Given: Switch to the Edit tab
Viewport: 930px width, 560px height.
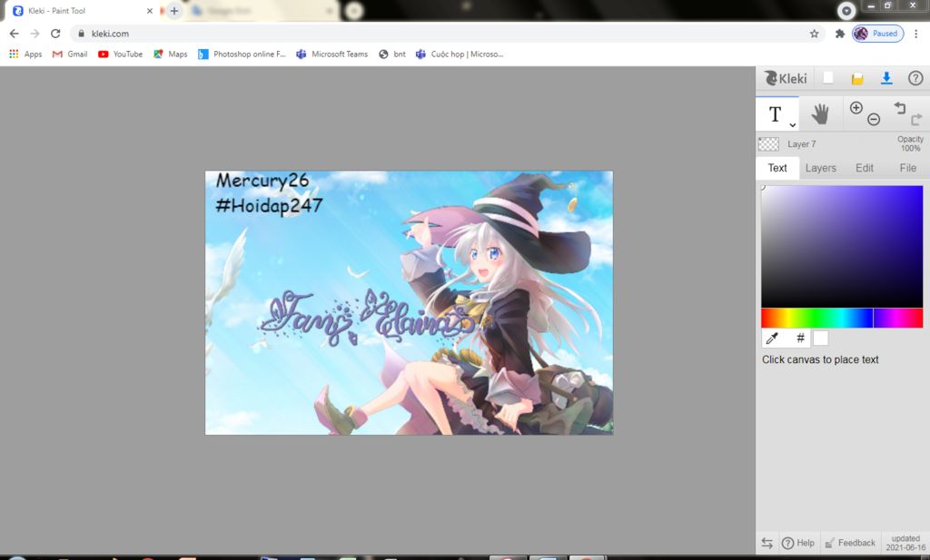Looking at the screenshot, I should [x=865, y=168].
